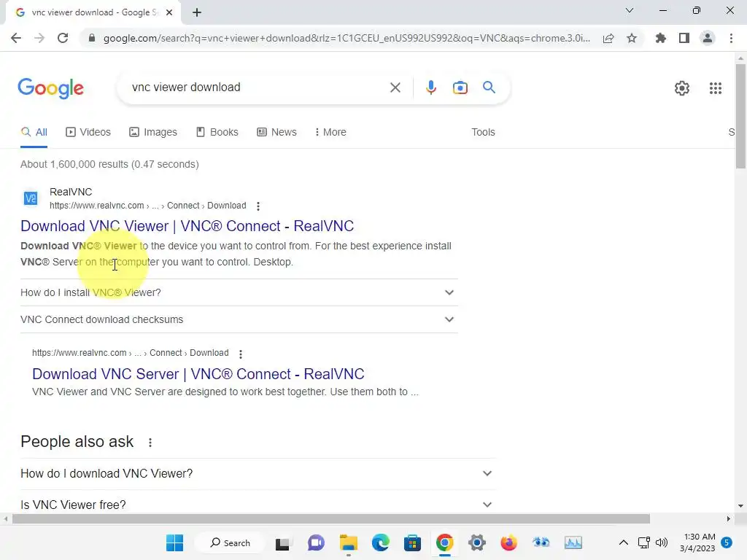Viewport: 747px width, 560px height.
Task: Open Settings gear in taskbar
Action: 476,542
